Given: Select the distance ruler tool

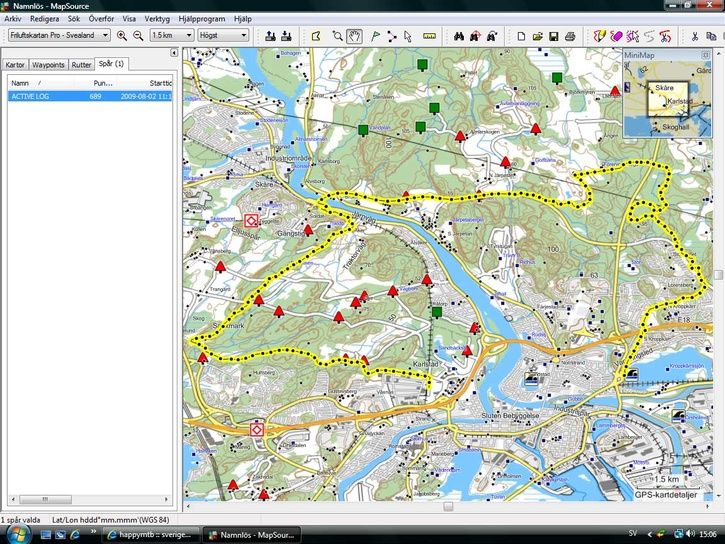Looking at the screenshot, I should [429, 36].
